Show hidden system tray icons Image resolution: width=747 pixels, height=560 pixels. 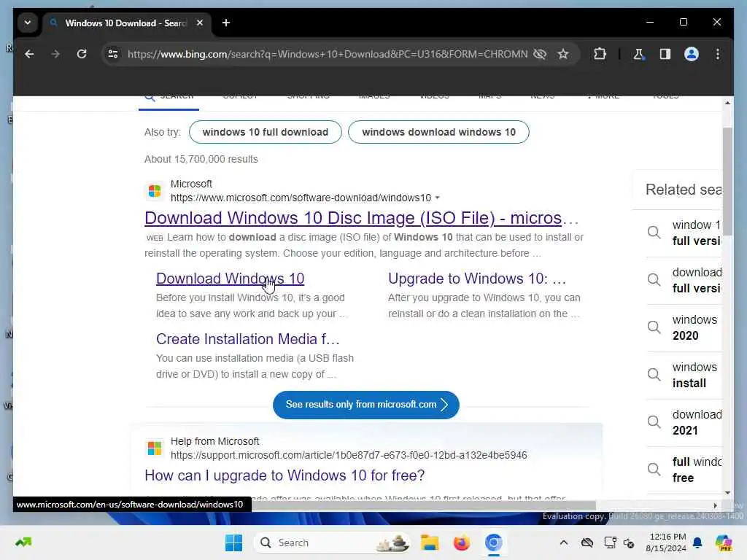coord(564,542)
